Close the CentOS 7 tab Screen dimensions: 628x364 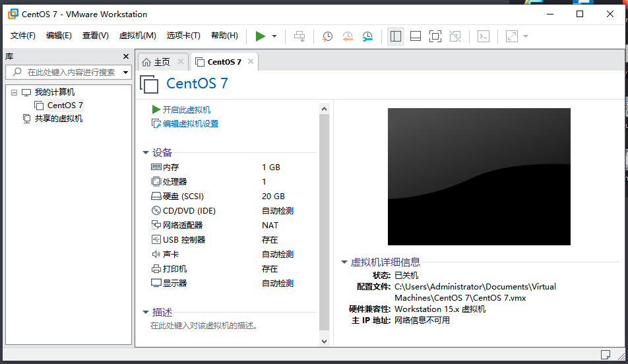(x=251, y=62)
